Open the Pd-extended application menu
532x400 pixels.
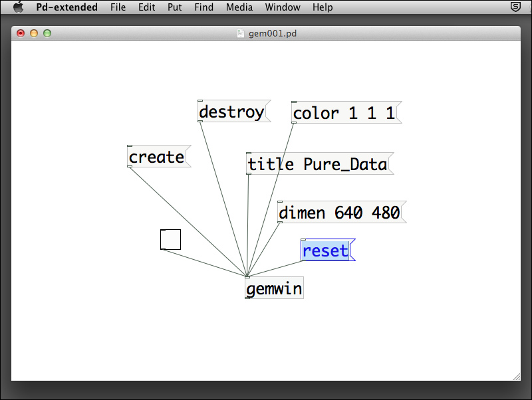coord(67,7)
